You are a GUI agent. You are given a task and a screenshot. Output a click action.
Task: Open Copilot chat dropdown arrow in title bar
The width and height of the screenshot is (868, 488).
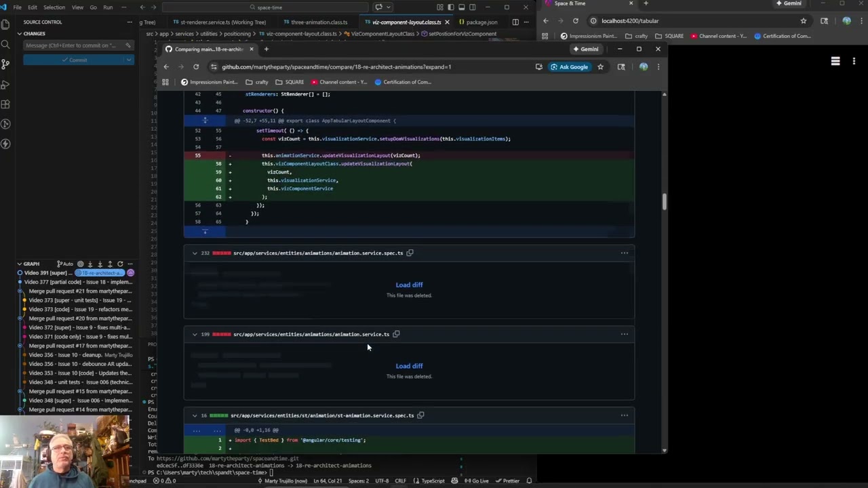coord(389,7)
